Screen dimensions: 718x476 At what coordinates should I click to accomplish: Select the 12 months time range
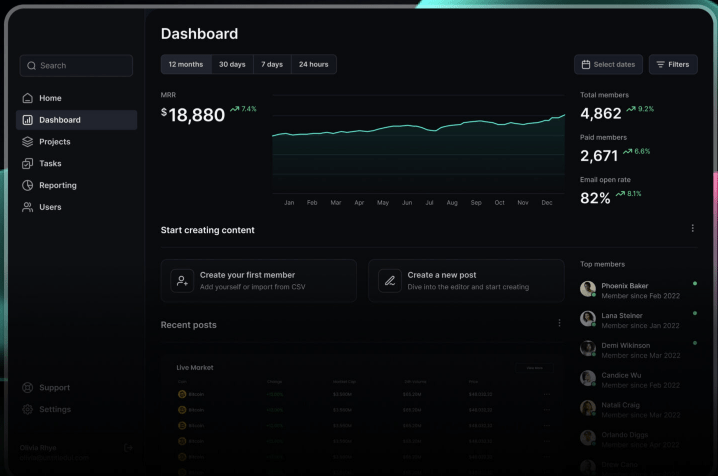186,64
